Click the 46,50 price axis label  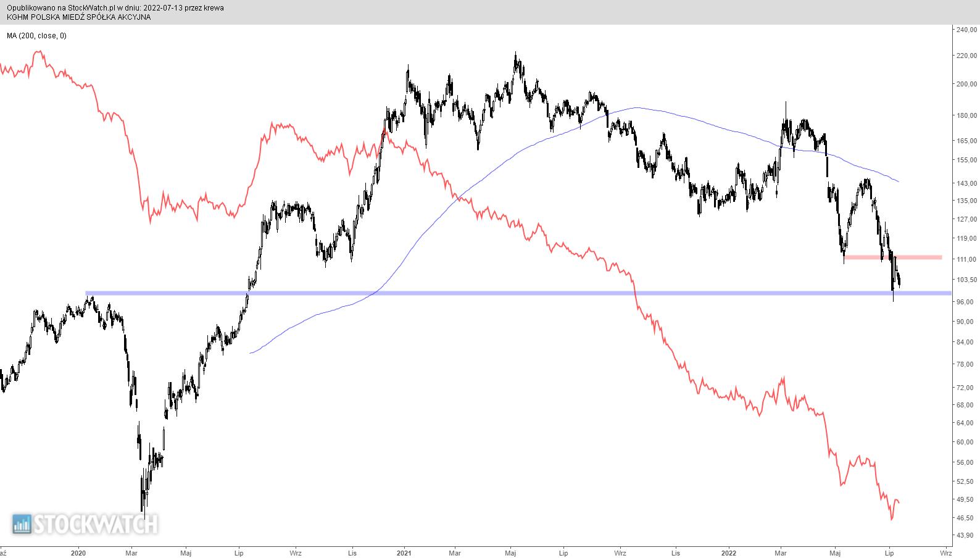click(x=965, y=518)
